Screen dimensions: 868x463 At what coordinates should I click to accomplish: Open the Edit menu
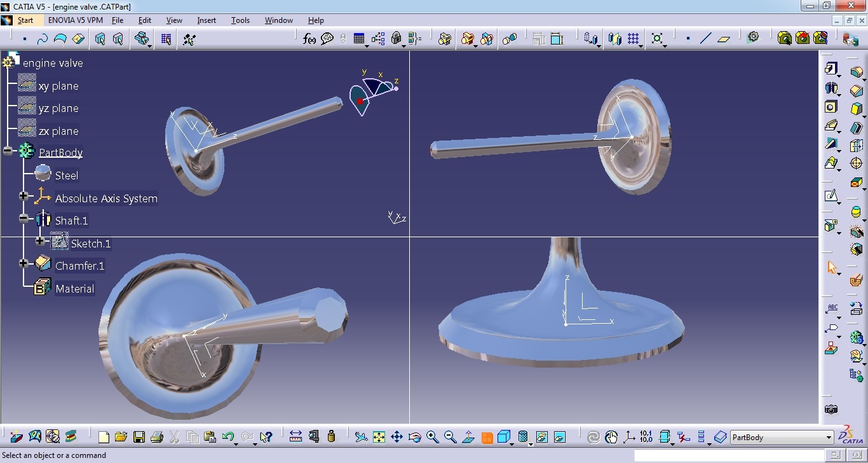(145, 20)
